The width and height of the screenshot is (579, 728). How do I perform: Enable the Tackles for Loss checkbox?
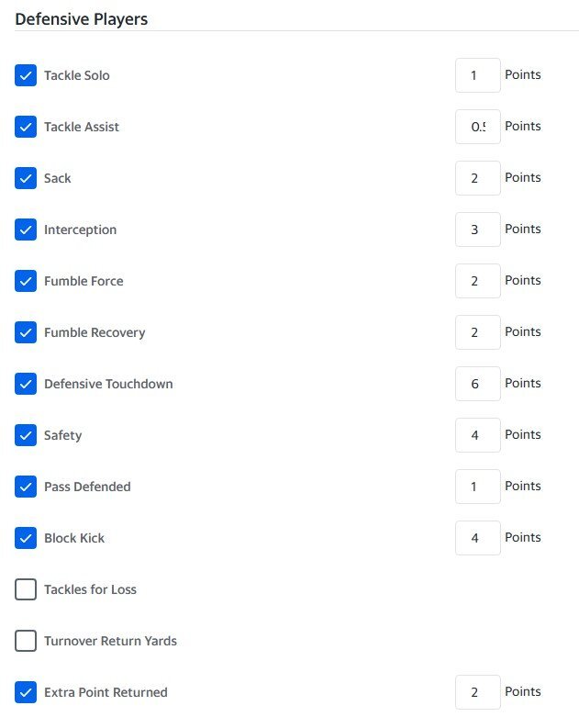26,589
